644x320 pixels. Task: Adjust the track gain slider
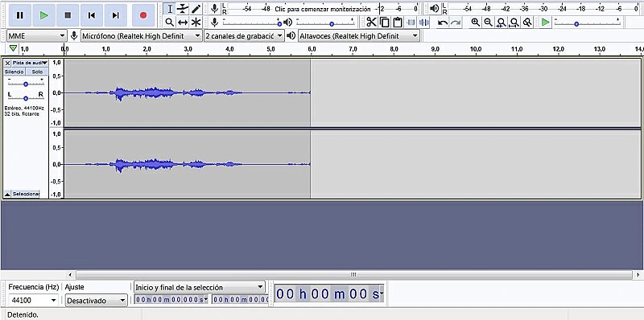tap(26, 84)
